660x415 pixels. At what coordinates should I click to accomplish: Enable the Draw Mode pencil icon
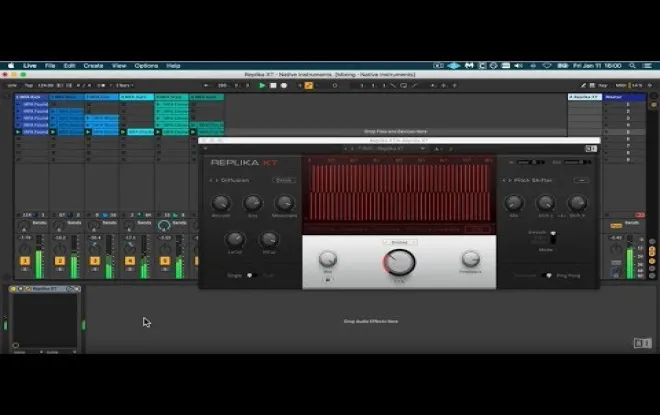pyautogui.click(x=583, y=85)
